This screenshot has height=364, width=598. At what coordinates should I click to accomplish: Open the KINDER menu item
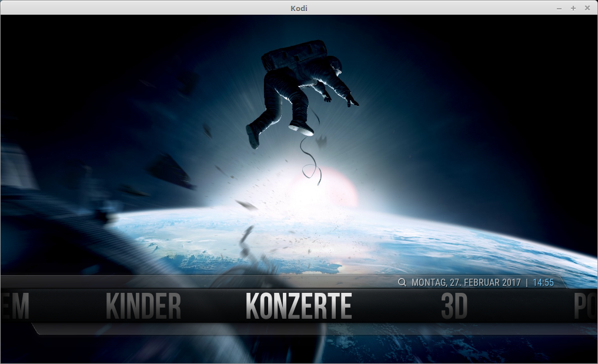tap(143, 306)
